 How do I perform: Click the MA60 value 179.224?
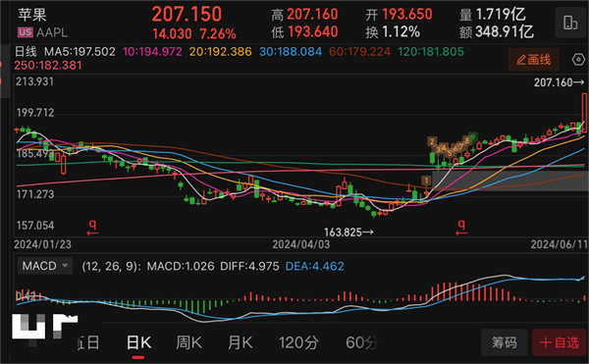pos(360,51)
